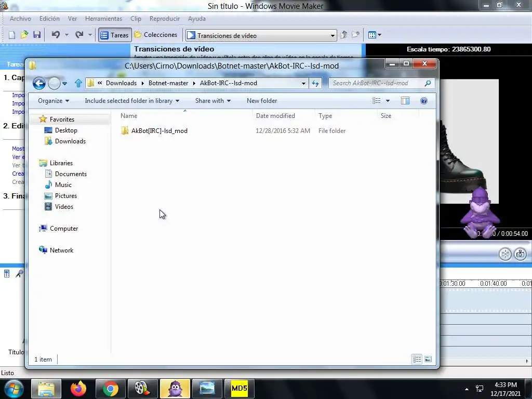Open Desktop in the navigation pane

(x=66, y=130)
